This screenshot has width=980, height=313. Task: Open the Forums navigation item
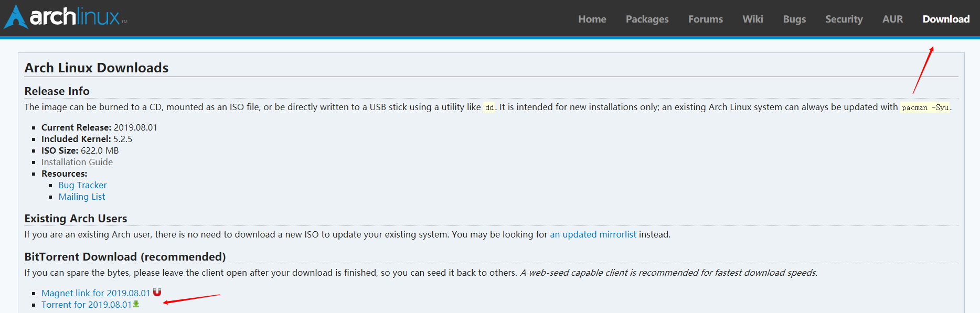(x=705, y=19)
